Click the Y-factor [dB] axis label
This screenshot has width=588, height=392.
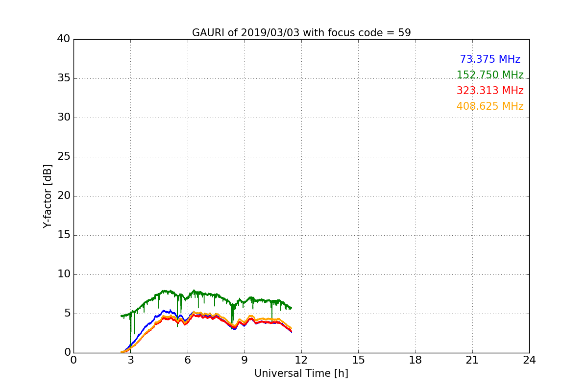[x=47, y=196]
